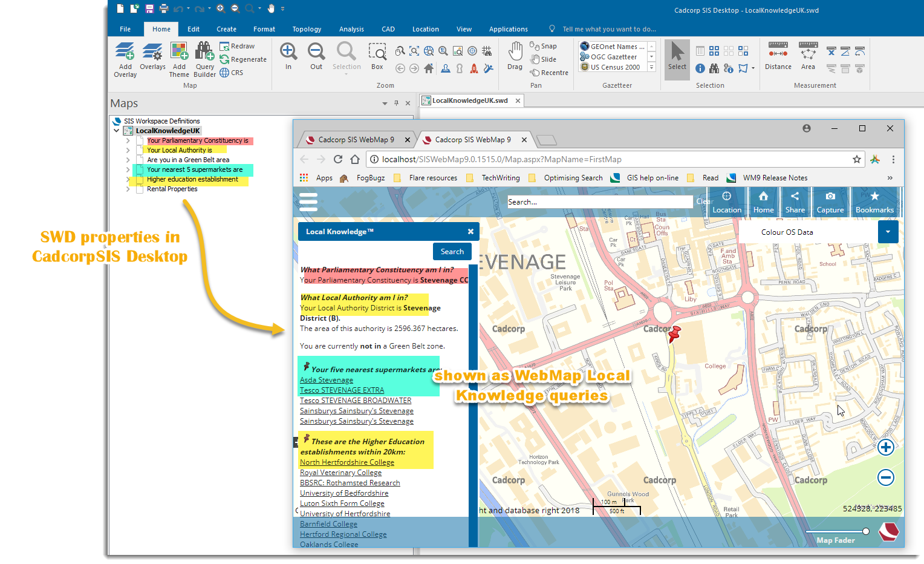The width and height of the screenshot is (924, 564).
Task: Click the map zoom-in plus button
Action: point(886,447)
